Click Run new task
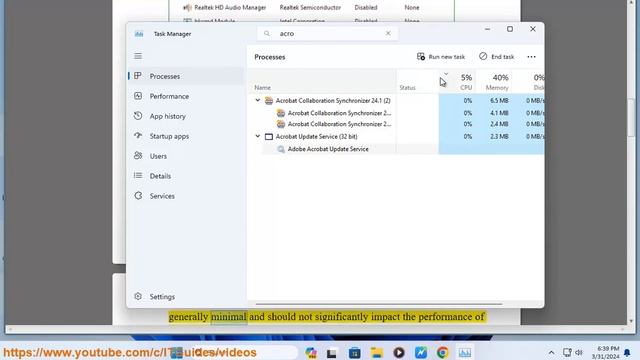640x360 pixels. click(441, 57)
